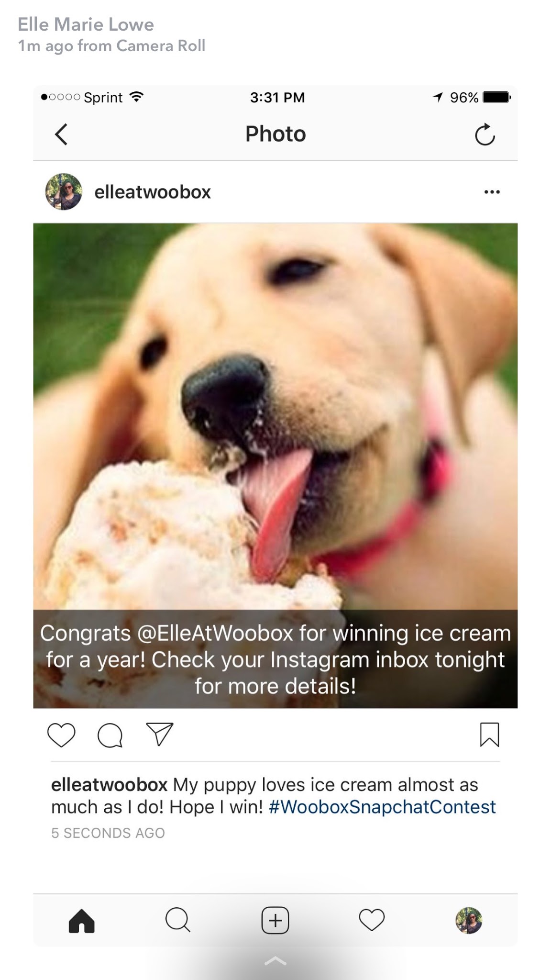Open the three-dot post options menu
Image resolution: width=551 pixels, height=980 pixels.
coord(492,192)
